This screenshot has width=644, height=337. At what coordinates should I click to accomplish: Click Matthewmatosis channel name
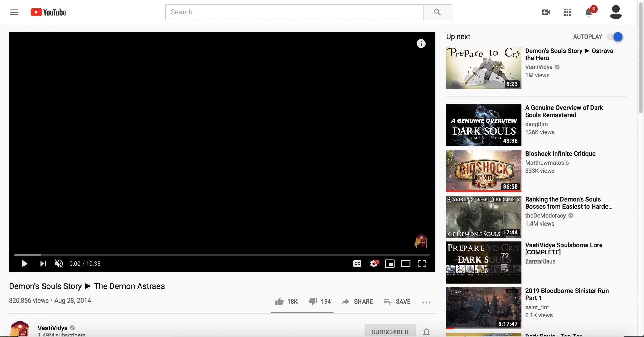pos(547,162)
